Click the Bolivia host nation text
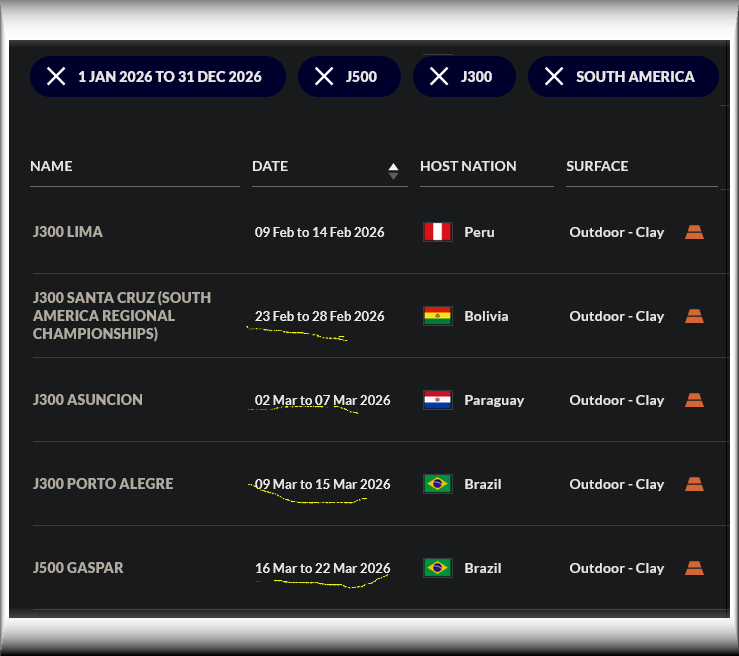Image resolution: width=739 pixels, height=656 pixels. point(486,316)
